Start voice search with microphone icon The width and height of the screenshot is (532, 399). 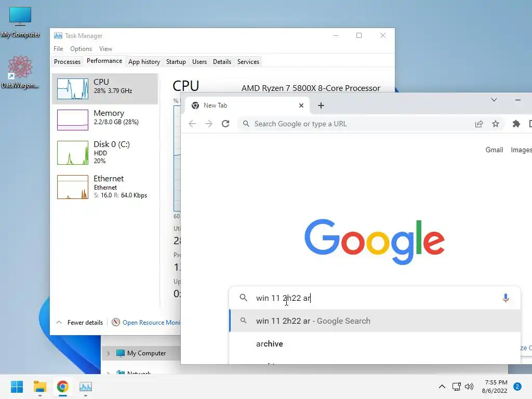click(506, 298)
